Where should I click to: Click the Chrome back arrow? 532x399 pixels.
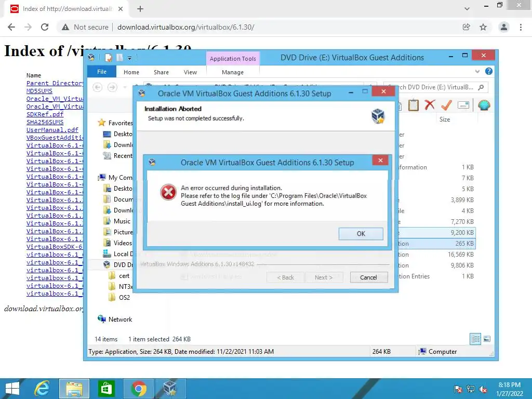pyautogui.click(x=11, y=27)
